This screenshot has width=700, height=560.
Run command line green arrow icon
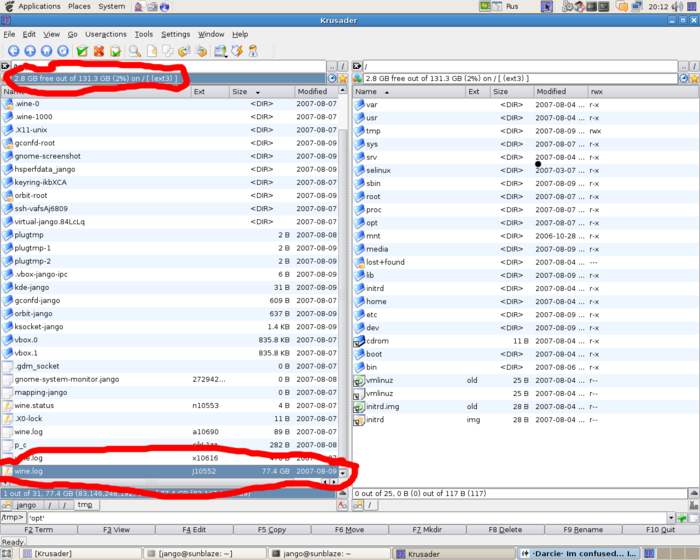click(682, 518)
